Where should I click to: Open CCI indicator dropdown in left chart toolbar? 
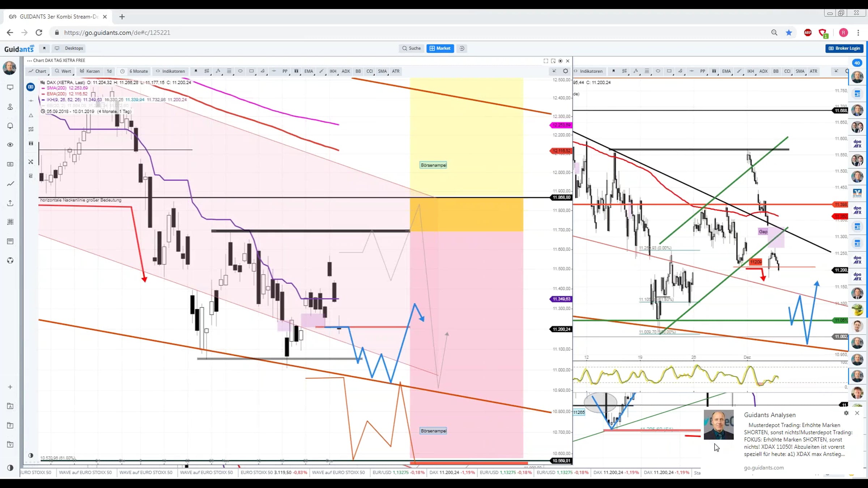pyautogui.click(x=370, y=71)
